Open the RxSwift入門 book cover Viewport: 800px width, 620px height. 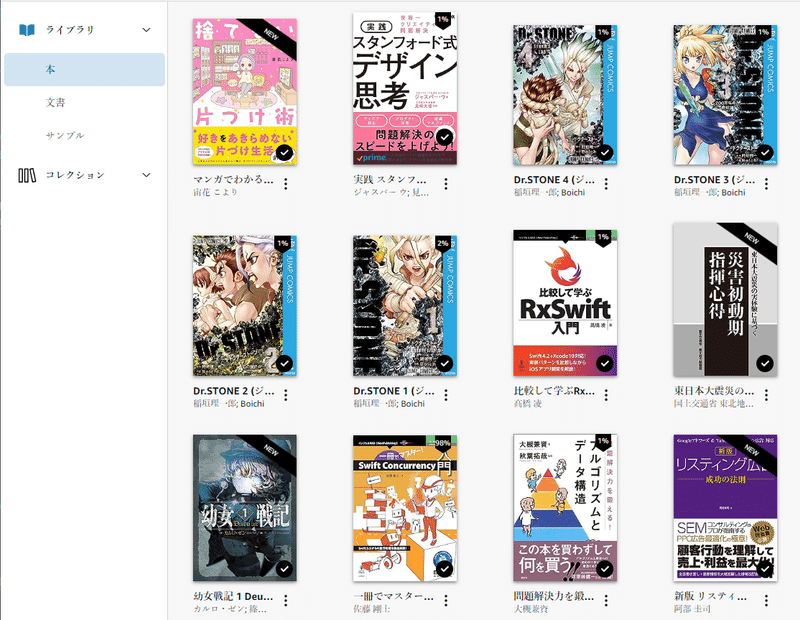point(565,303)
